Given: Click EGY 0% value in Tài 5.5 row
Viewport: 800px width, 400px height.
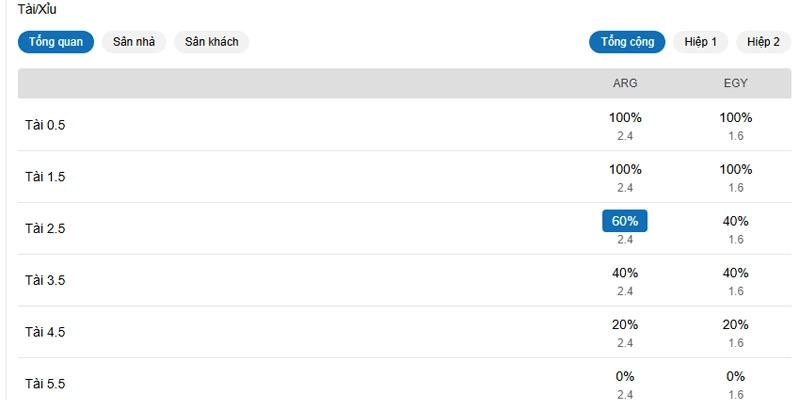Looking at the screenshot, I should pos(736,377).
